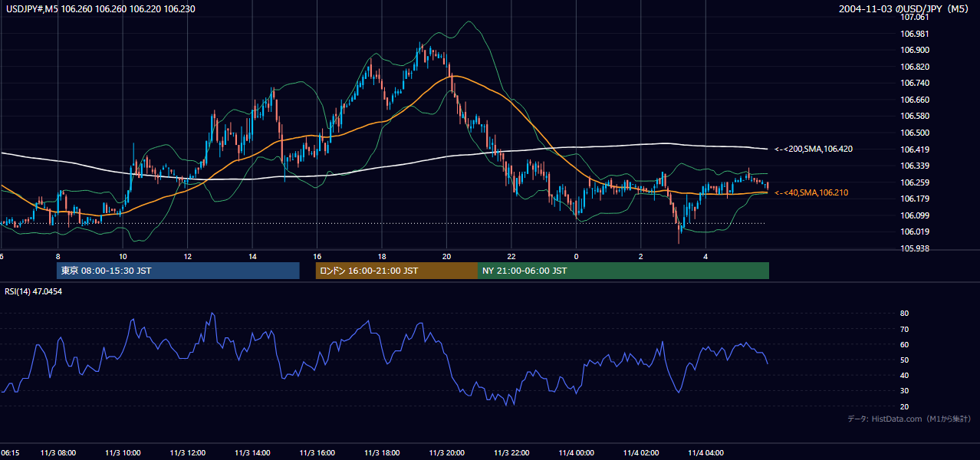Click hour label 18 under price chart

tap(382, 256)
